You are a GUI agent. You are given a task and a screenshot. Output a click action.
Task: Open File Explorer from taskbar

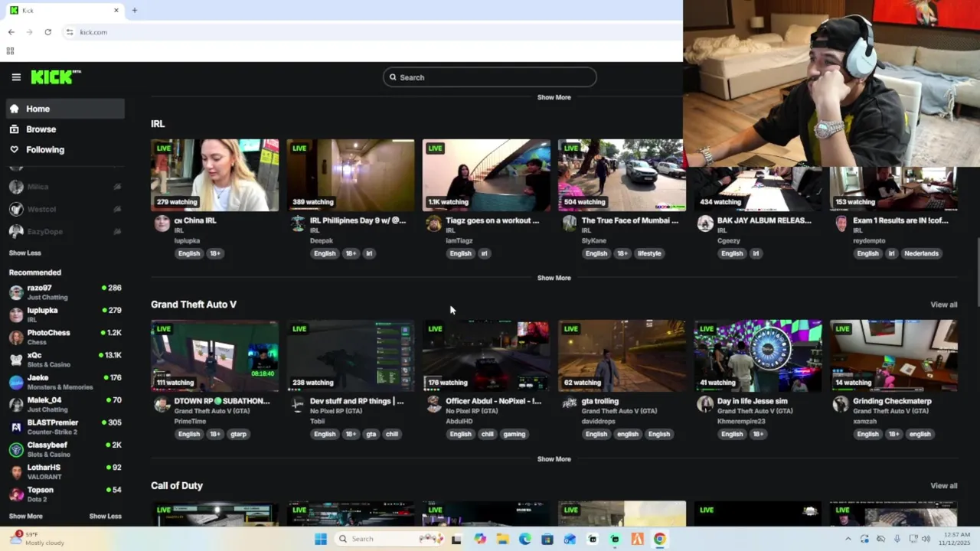(502, 539)
